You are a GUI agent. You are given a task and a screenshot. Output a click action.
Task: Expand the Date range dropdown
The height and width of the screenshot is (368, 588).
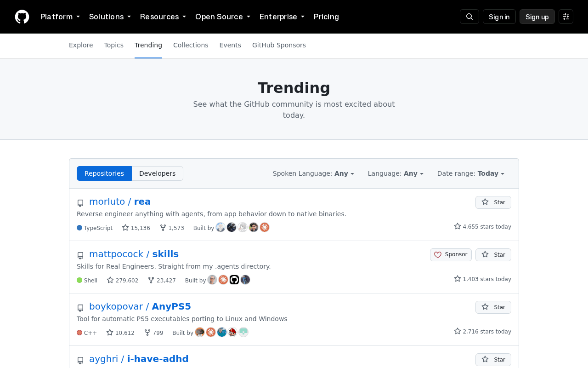[471, 173]
